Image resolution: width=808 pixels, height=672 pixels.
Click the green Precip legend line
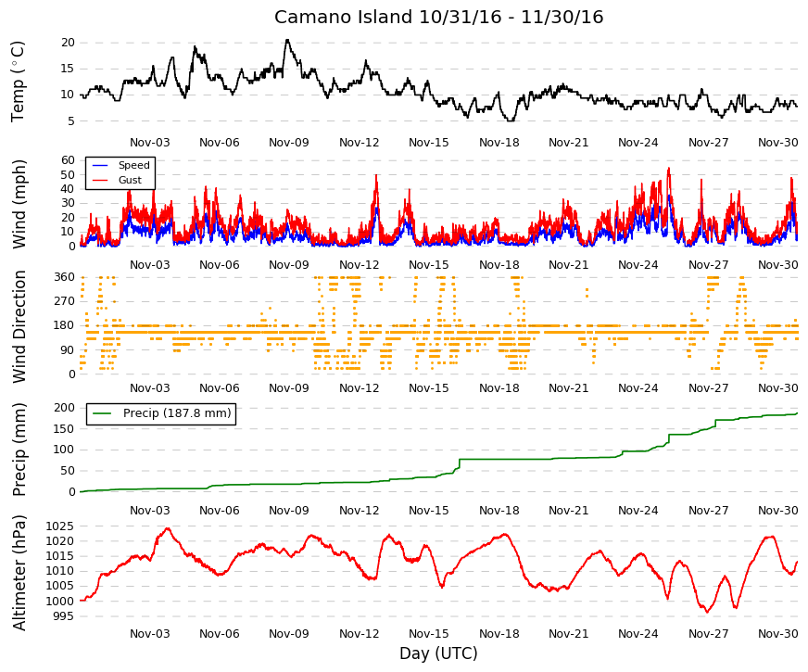coord(102,413)
